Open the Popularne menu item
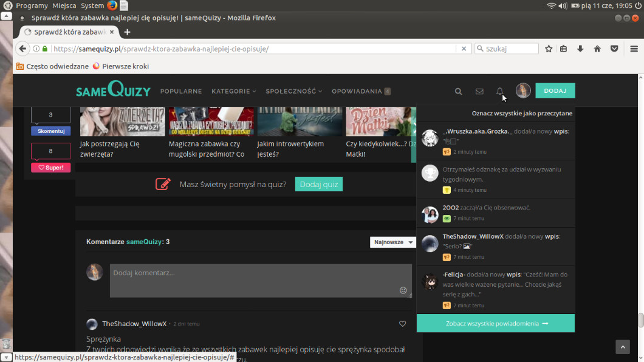Screen dimensions: 644x362 click(x=181, y=91)
